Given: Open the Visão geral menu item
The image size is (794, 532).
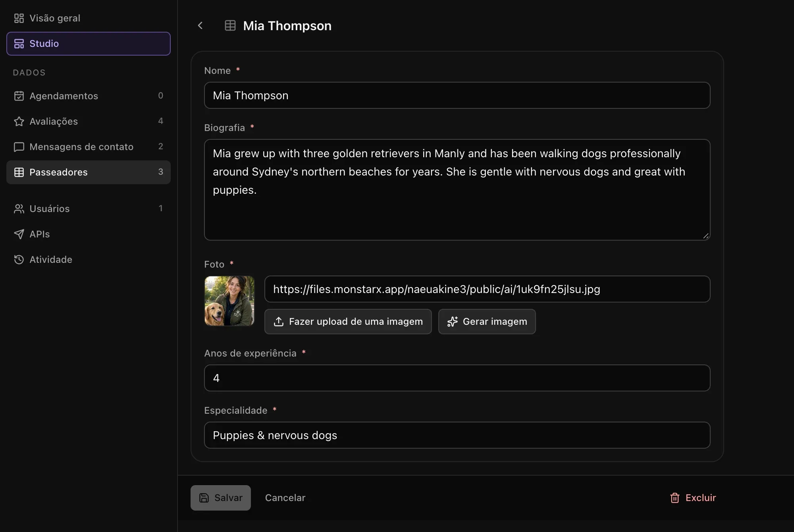Looking at the screenshot, I should coord(89,18).
